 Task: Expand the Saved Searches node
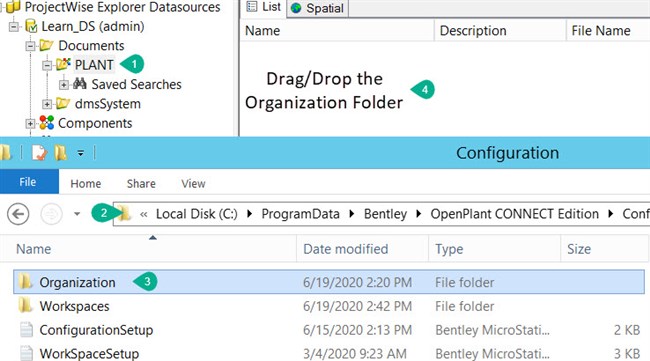(64, 85)
